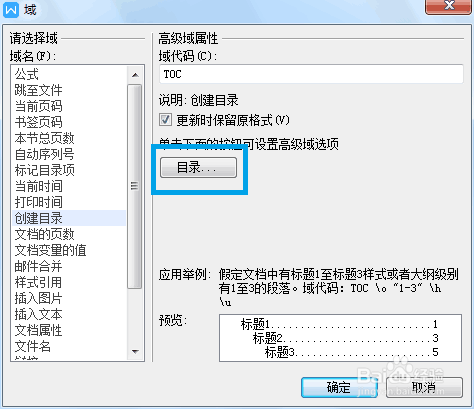This screenshot has width=474, height=409.
Task: Cancel with the 取消 button
Action: pos(424,387)
